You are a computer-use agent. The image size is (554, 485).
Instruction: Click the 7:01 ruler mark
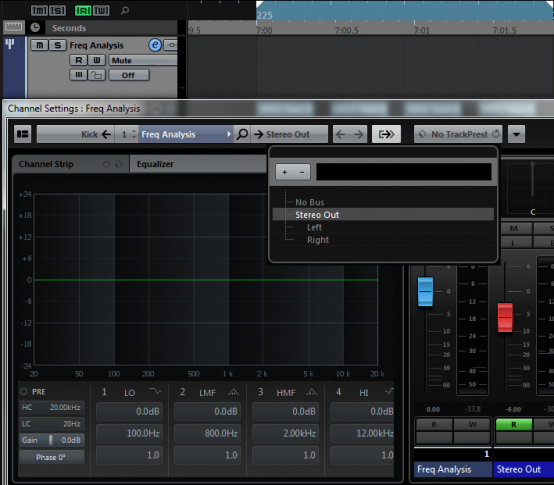[x=422, y=30]
